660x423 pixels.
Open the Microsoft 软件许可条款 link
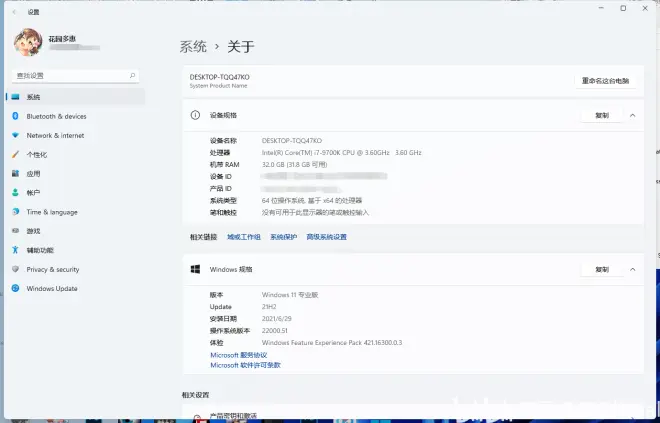pyautogui.click(x=245, y=365)
